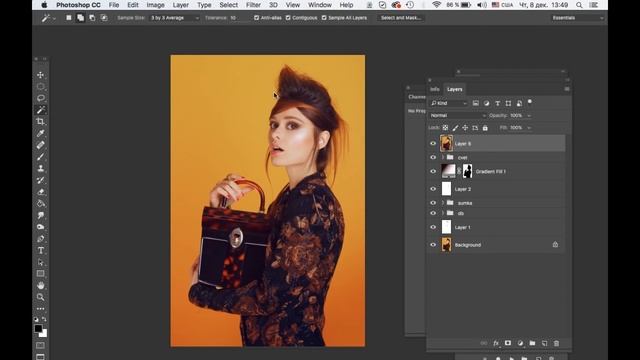Filter layers by adjustment layers icon
Screen dimensions: 640x360
(x=487, y=103)
